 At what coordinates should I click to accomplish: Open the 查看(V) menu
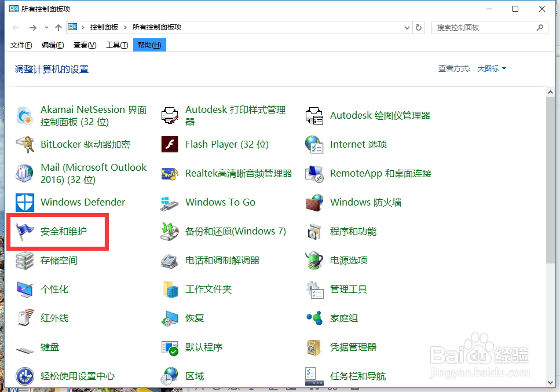[85, 45]
